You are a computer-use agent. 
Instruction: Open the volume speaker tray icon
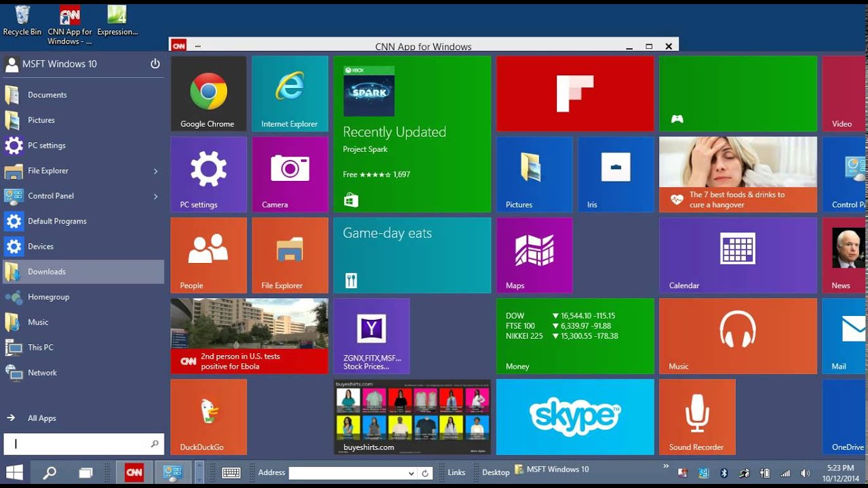click(x=805, y=473)
